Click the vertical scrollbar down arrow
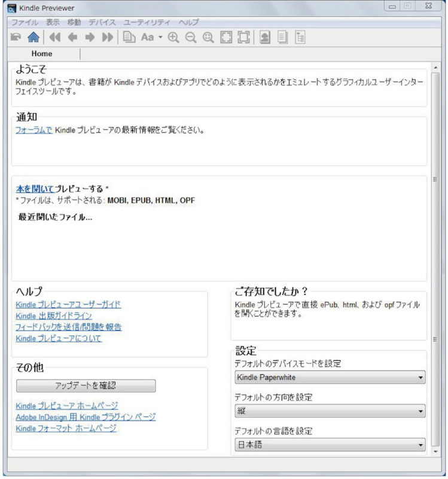 (x=435, y=451)
